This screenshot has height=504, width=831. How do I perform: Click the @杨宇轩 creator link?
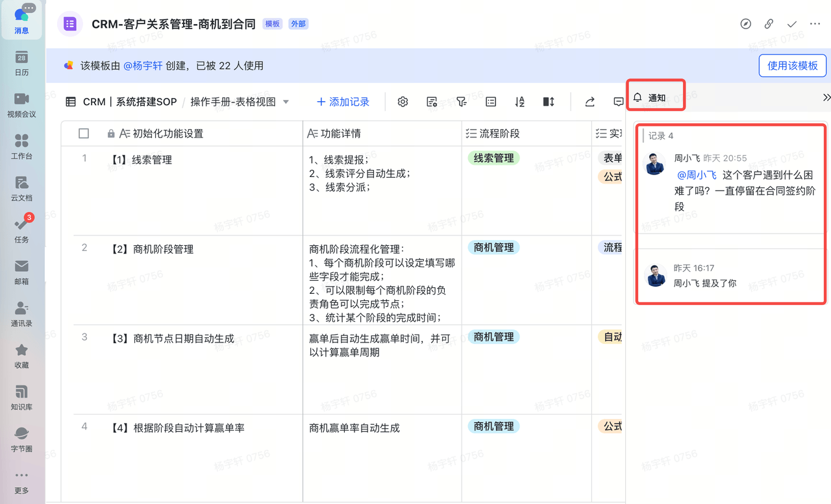coord(142,66)
